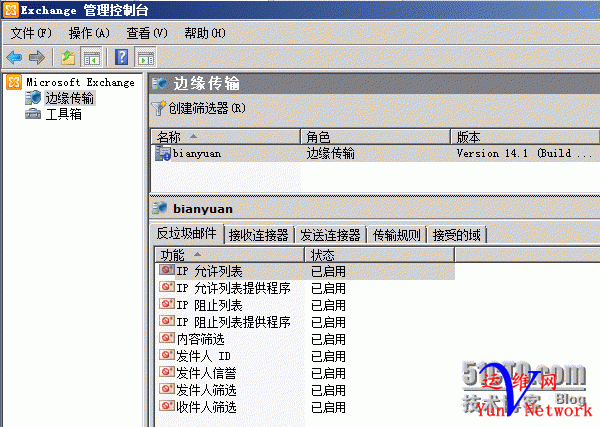Click the 边缘传输 tree node icon
Viewport: 600px width, 427px height.
(33, 98)
